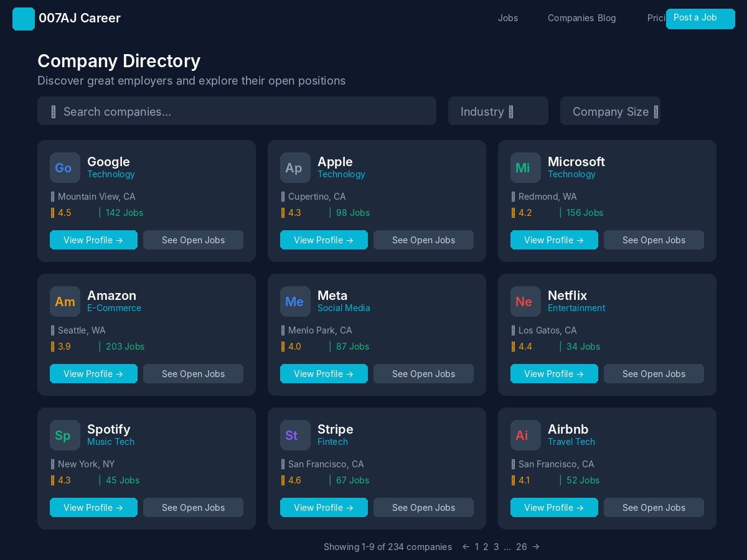This screenshot has height=560, width=747.
Task: See Open Jobs for Airbnb
Action: pos(654,508)
